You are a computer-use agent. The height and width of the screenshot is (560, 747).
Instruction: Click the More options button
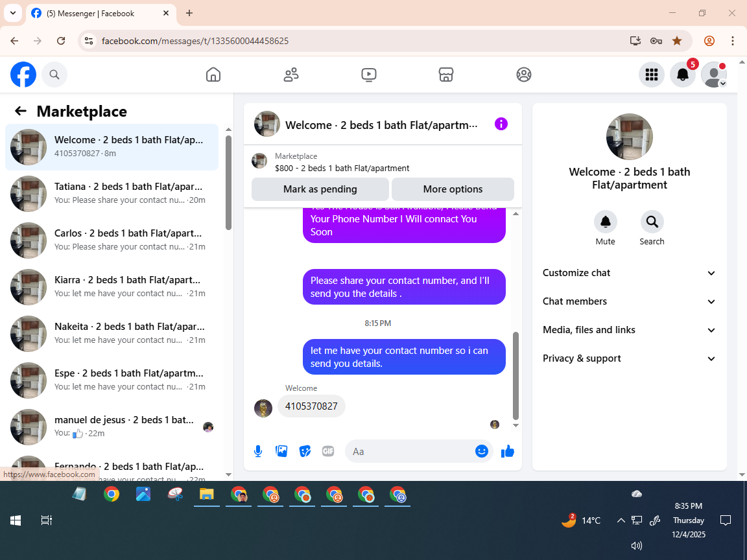453,189
